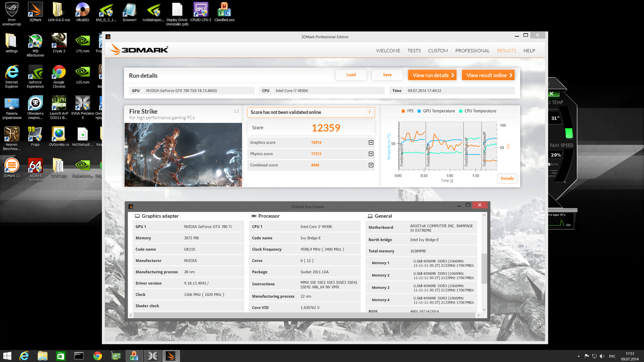
Task: Switch to the CUSTOM tab
Action: (x=438, y=51)
